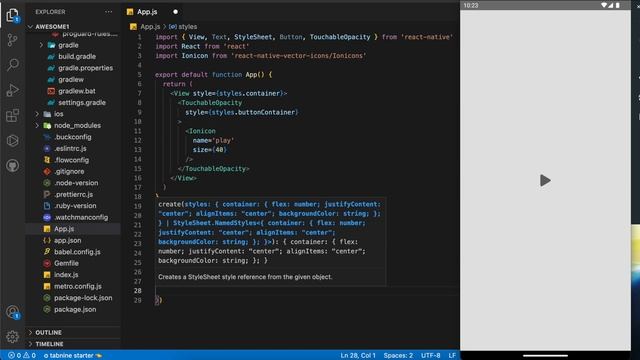Tap emulator home gesture bar

545,356
